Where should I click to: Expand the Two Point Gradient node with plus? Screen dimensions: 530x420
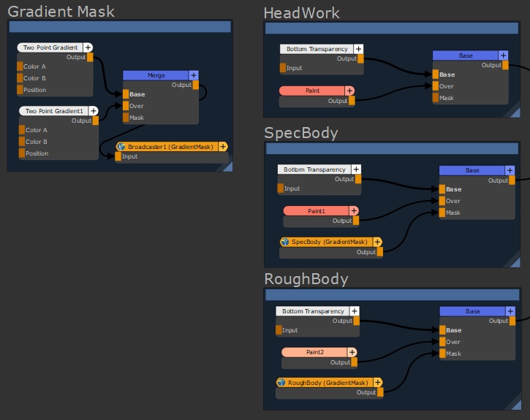click(88, 47)
